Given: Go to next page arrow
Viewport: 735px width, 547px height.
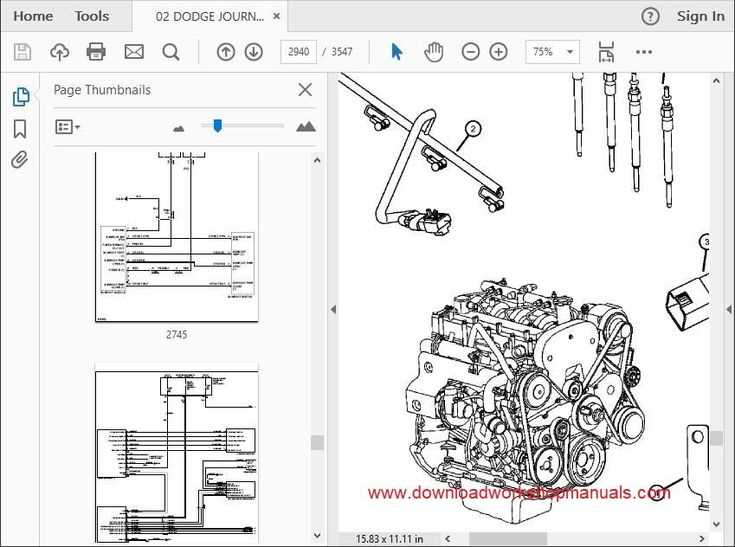Looking at the screenshot, I should point(254,52).
